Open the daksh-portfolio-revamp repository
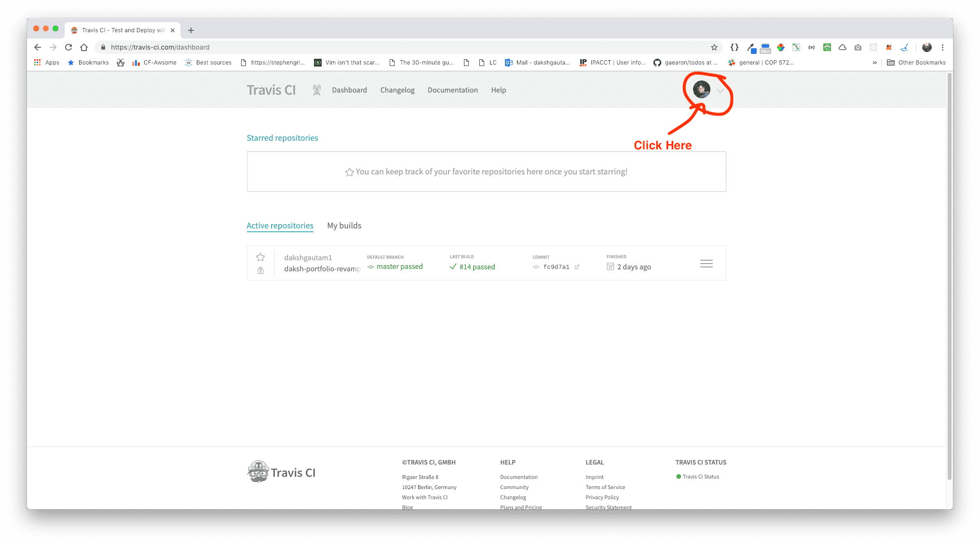This screenshot has height=545, width=980. click(322, 269)
